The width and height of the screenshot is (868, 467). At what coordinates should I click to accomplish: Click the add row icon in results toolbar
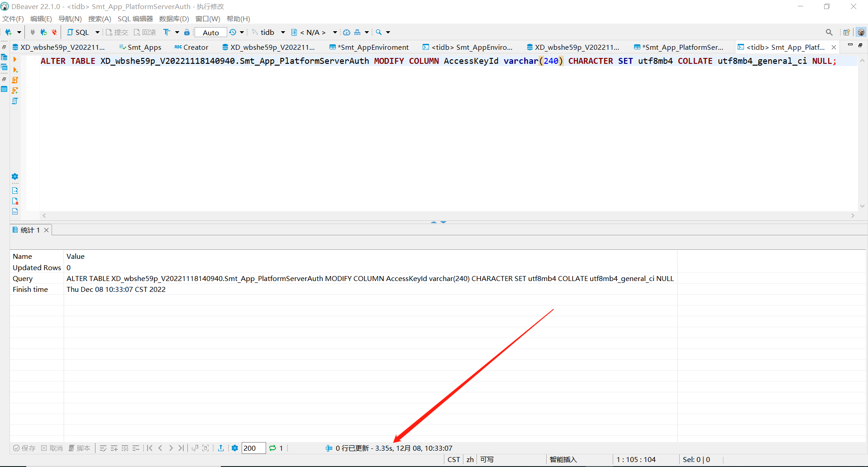point(114,448)
